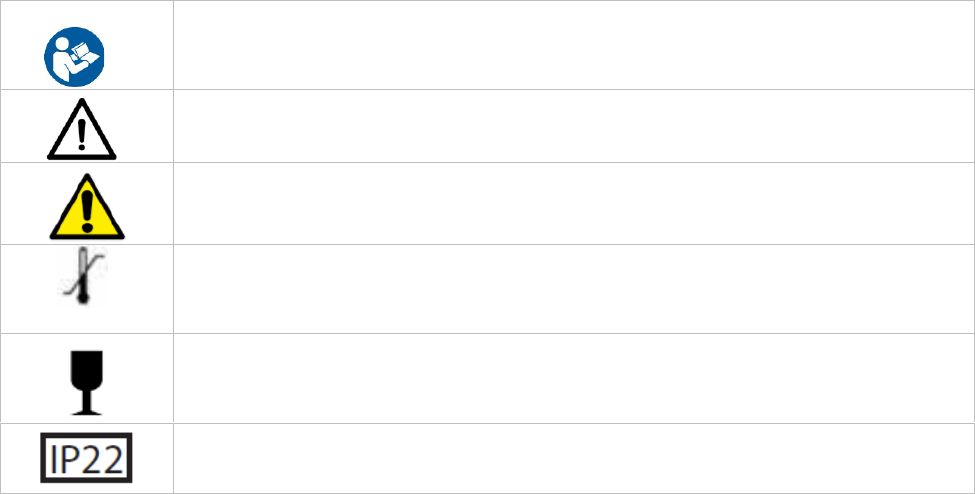Select the temperature limit thermometer symbol
The height and width of the screenshot is (494, 975).
point(83,277)
